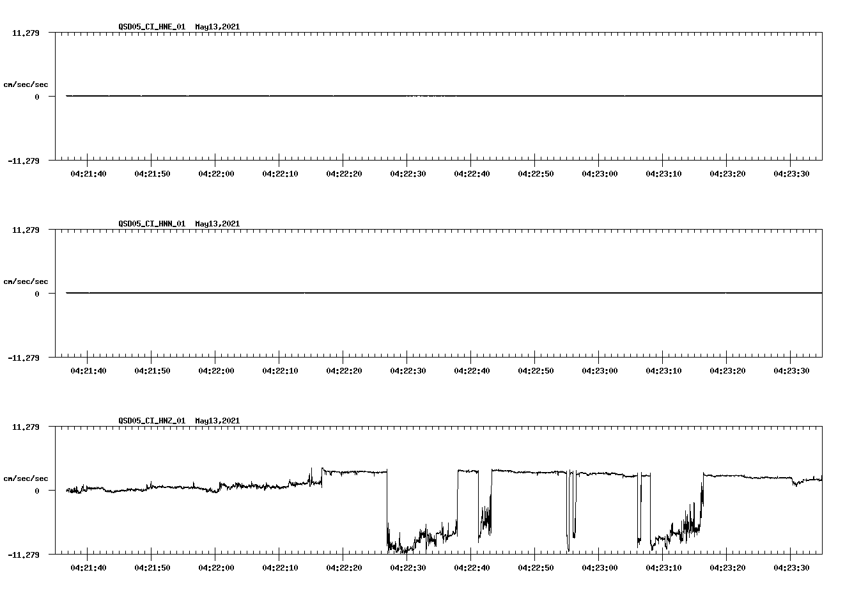Click the cm/sec/sec unit label on top plot

[26, 84]
